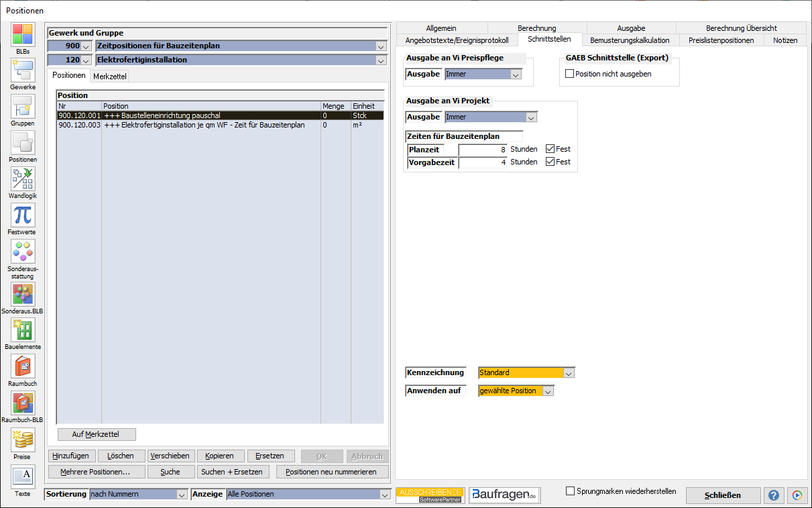Screen dimensions: 812x508
Task: Select the Positionen sidebar icon
Action: 23,143
